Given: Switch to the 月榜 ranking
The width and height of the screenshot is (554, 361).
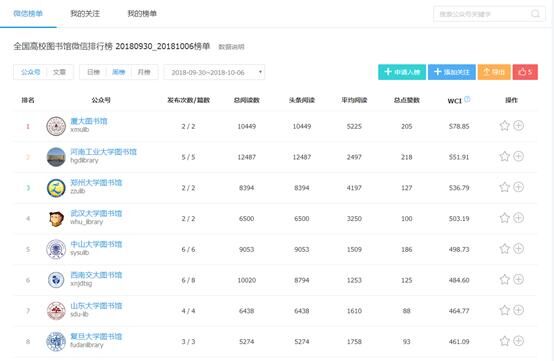Looking at the screenshot, I should click(x=144, y=72).
